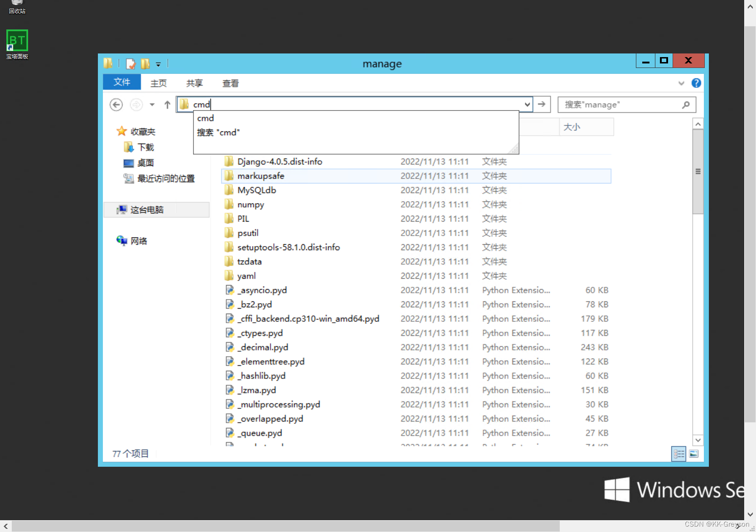Open the help question mark icon
The width and height of the screenshot is (756, 532).
coord(696,83)
